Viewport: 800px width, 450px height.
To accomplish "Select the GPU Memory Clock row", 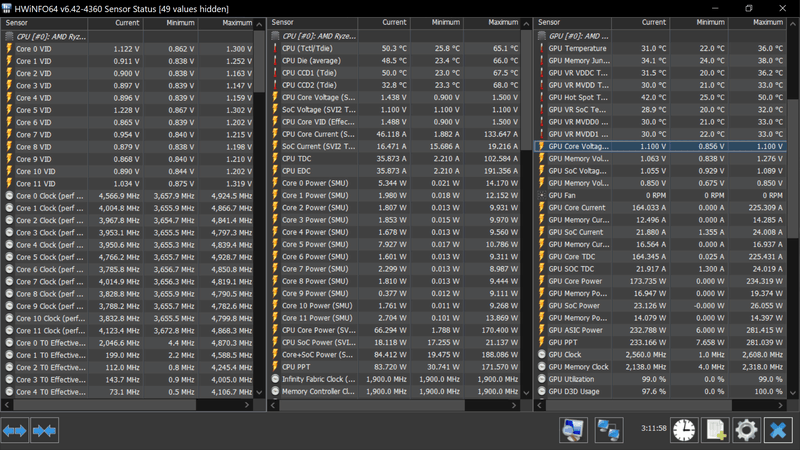I will pyautogui.click(x=660, y=366).
